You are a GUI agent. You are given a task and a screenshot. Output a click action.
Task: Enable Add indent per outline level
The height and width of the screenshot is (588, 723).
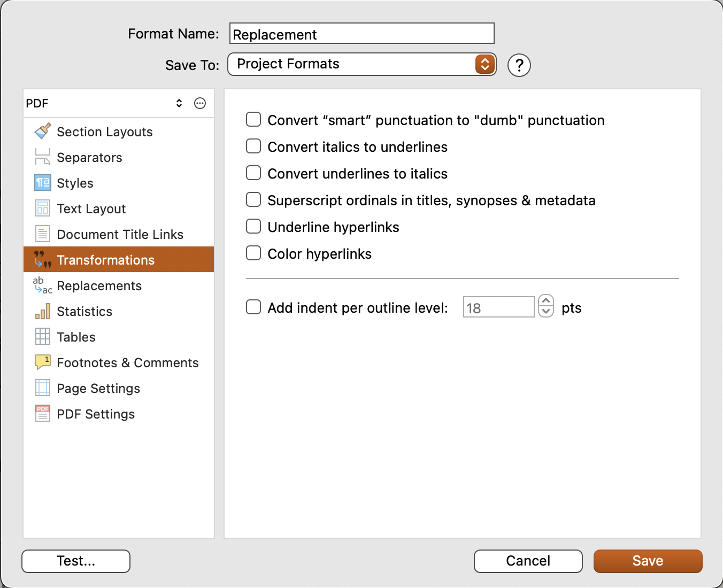click(x=253, y=307)
